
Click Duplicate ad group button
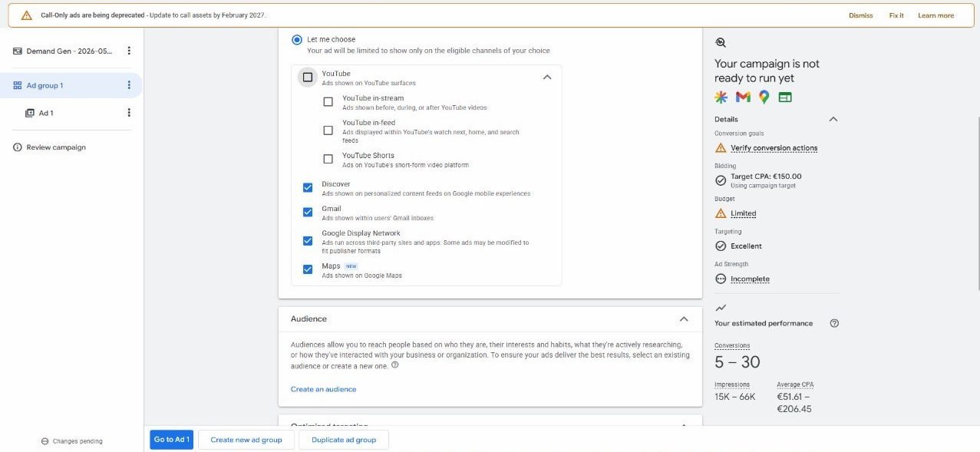pos(344,440)
